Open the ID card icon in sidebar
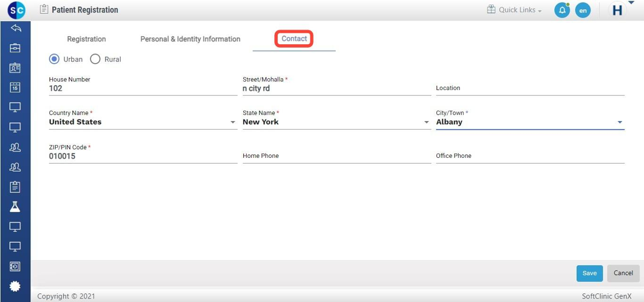The image size is (644, 302). (15, 68)
